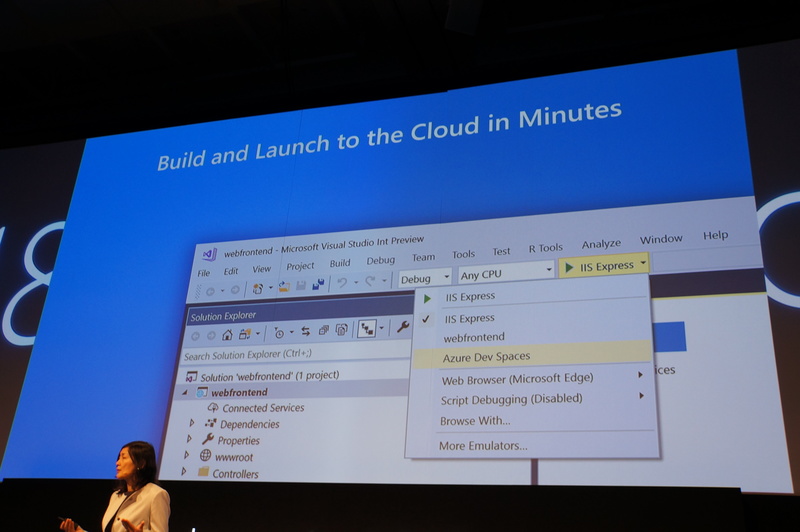Open the View menu

point(261,269)
